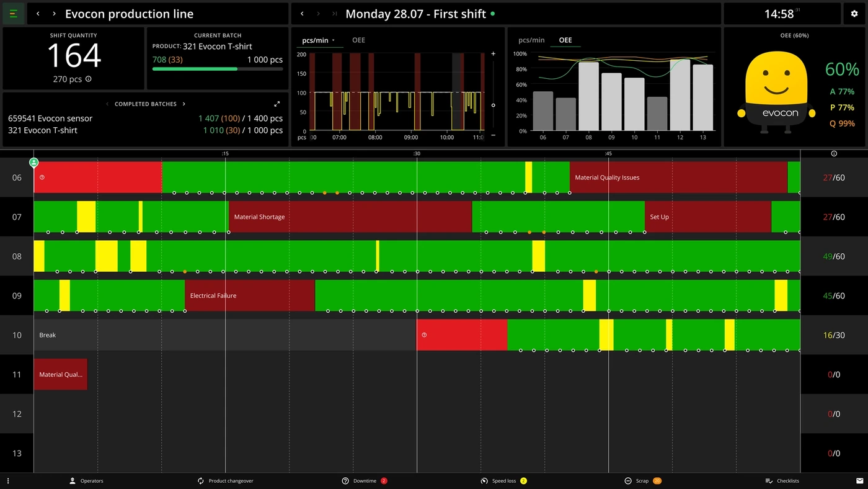Click the green operator marker at hour 06
Viewport: 868px width, 489px height.
coord(34,163)
